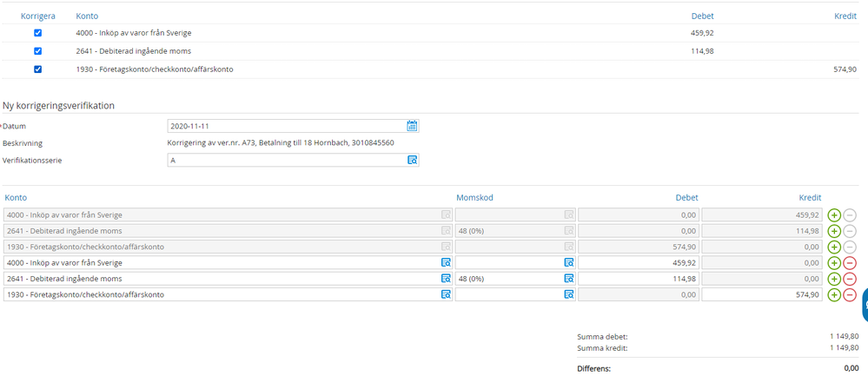Open the calendar picker for Datum
868x389 pixels.
point(412,126)
